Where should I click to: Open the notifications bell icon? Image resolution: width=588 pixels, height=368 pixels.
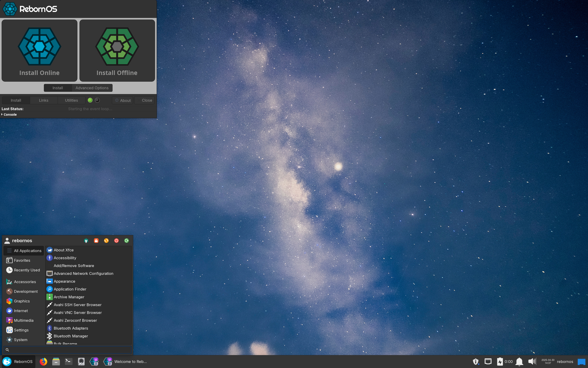click(519, 361)
